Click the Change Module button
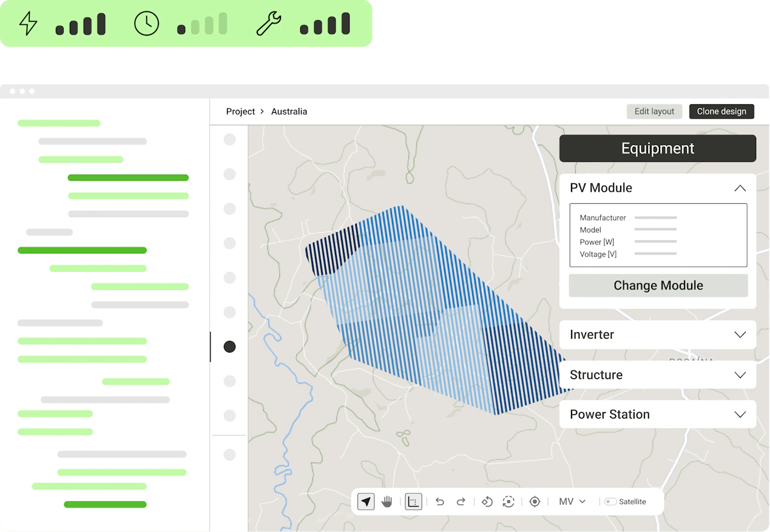Screen dimensions: 770x532 point(658,286)
